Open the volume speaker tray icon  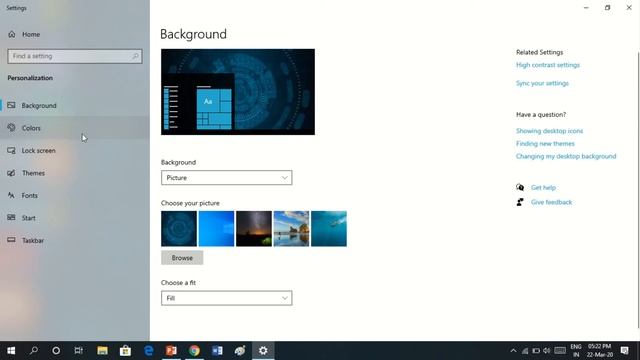[547, 351]
